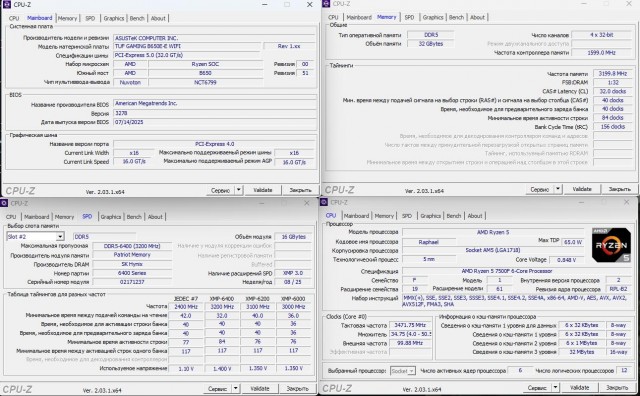The image size is (640, 396).
Task: Click Сервис button in CPU window
Action: 537,387
